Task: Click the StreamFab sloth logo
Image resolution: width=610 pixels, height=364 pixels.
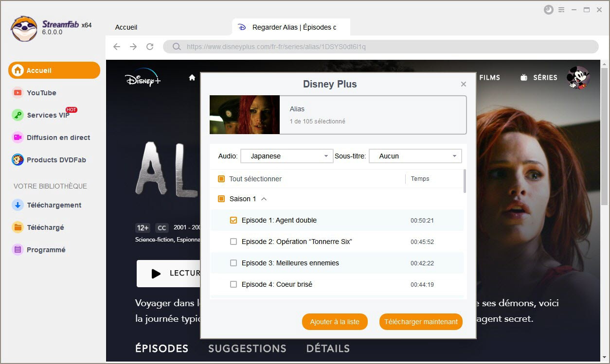Action: 24,29
